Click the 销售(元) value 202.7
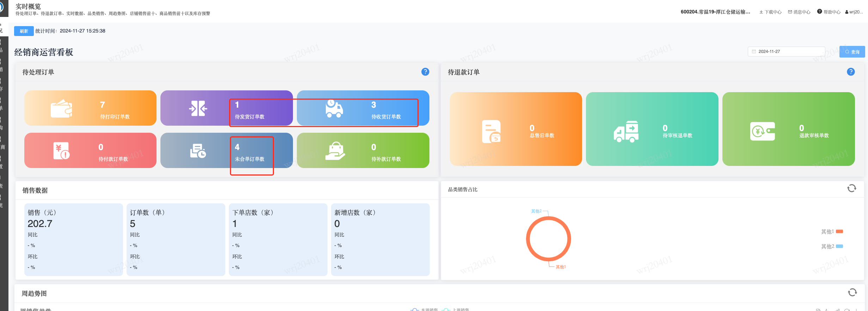Image resolution: width=868 pixels, height=311 pixels. [x=40, y=224]
